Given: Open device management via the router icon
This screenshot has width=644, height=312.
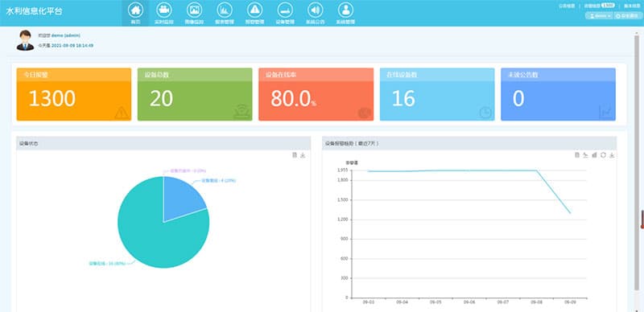Looking at the screenshot, I should (x=285, y=10).
